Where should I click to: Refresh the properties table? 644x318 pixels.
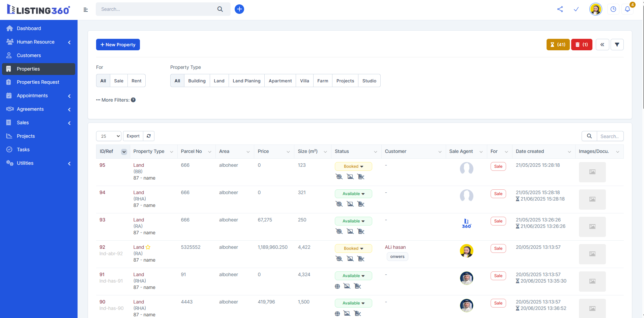(149, 136)
